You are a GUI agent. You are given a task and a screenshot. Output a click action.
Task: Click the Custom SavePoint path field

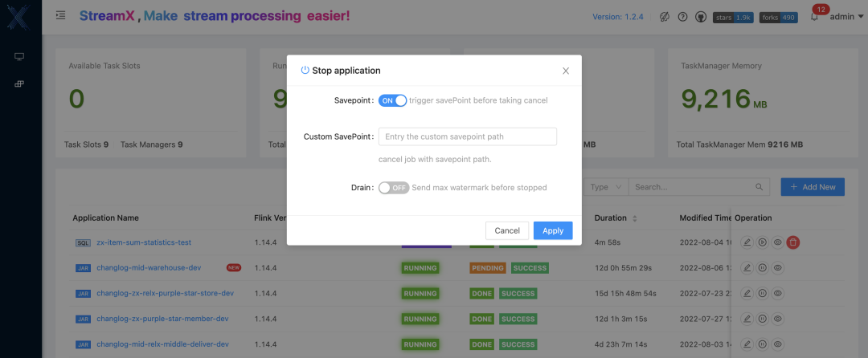pyautogui.click(x=467, y=136)
